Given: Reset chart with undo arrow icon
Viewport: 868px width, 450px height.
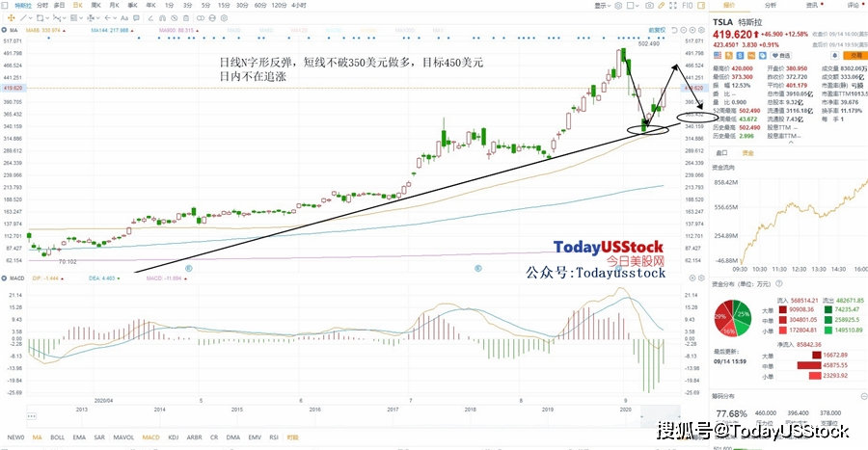Looking at the screenshot, I should pos(674,30).
